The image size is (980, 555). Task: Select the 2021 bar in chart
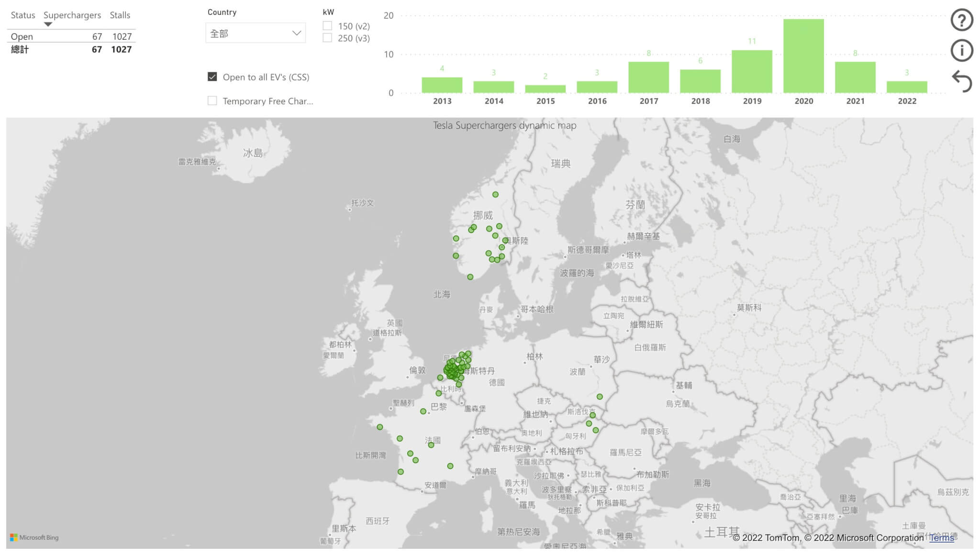856,78
